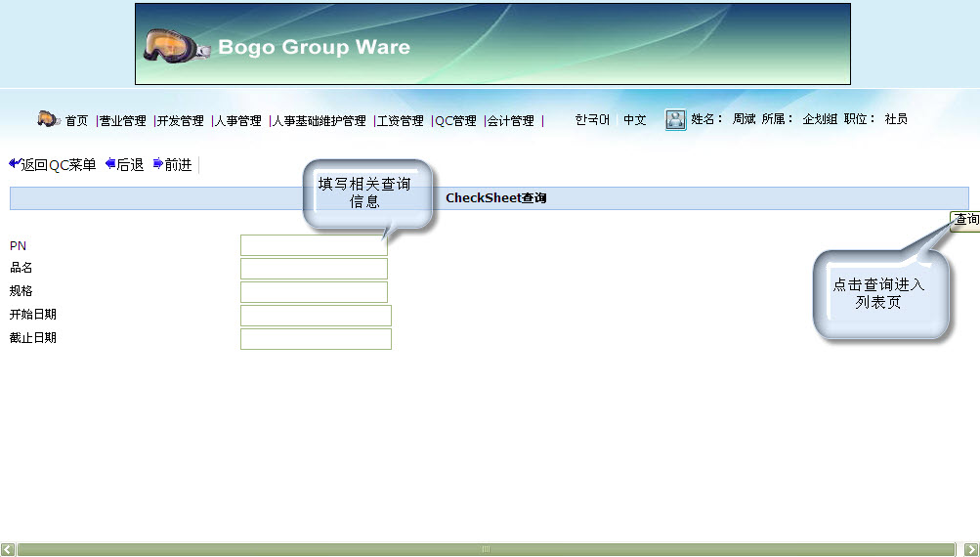The width and height of the screenshot is (980, 557).
Task: Click the CheckSheet查询 title text
Action: tap(495, 198)
